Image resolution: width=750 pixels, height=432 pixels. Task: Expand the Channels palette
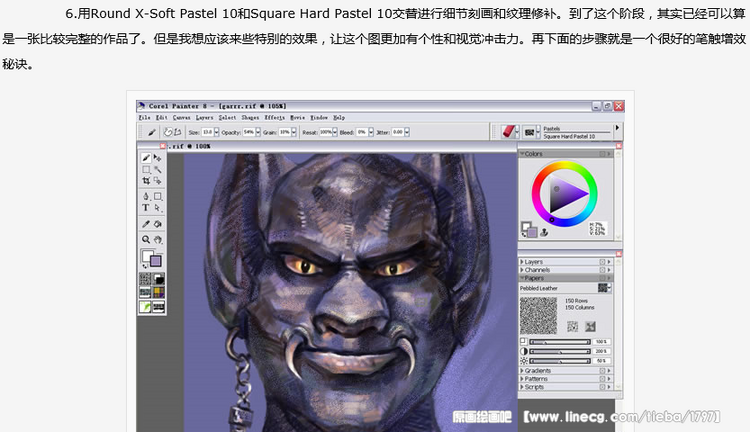[522, 270]
